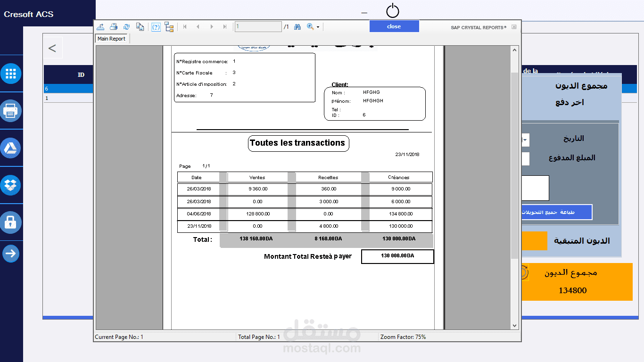Click the Montant Total Reste à payer amount box
Viewport: 644px width, 362px height.
pyautogui.click(x=397, y=256)
